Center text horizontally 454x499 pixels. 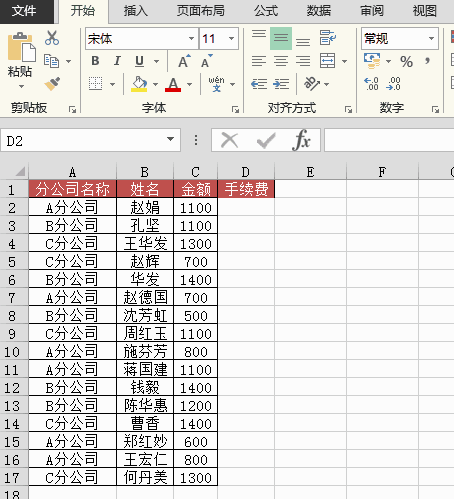(x=281, y=61)
